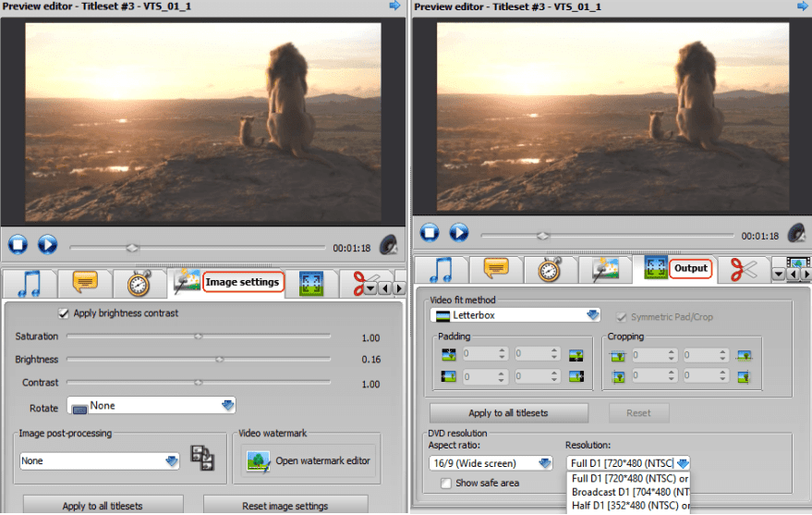Click the Open watermark editor button
Screen dimensions: 812x515
click(309, 460)
